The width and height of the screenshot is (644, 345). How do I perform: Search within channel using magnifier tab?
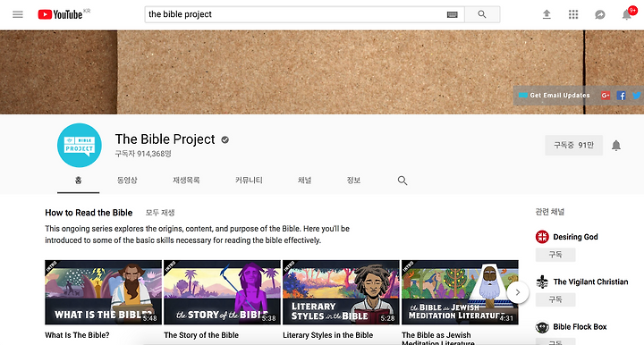tap(402, 181)
